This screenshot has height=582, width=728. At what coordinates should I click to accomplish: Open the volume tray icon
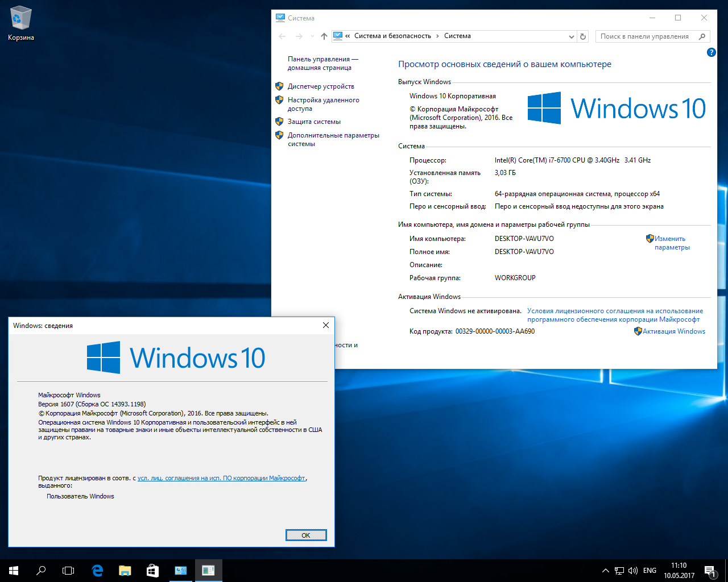pyautogui.click(x=632, y=571)
